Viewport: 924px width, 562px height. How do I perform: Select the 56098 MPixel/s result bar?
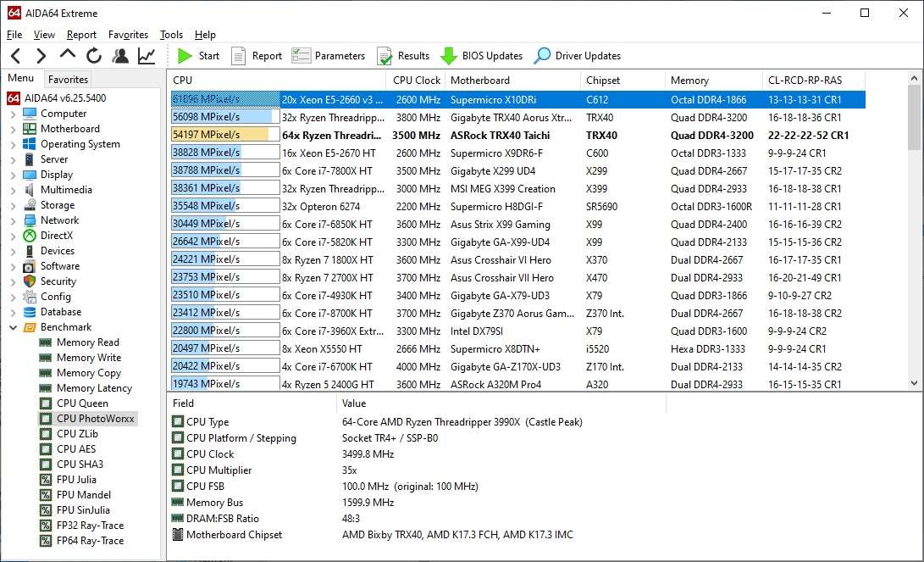(225, 117)
